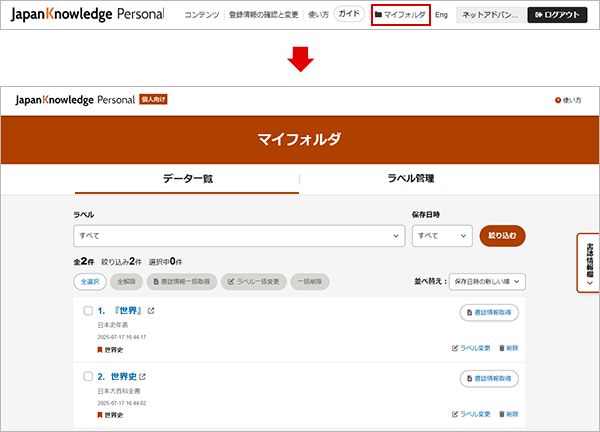The height and width of the screenshot is (432, 600).
Task: Click the JapanKnowledge Personal 個人向け logo
Action: [x=91, y=100]
